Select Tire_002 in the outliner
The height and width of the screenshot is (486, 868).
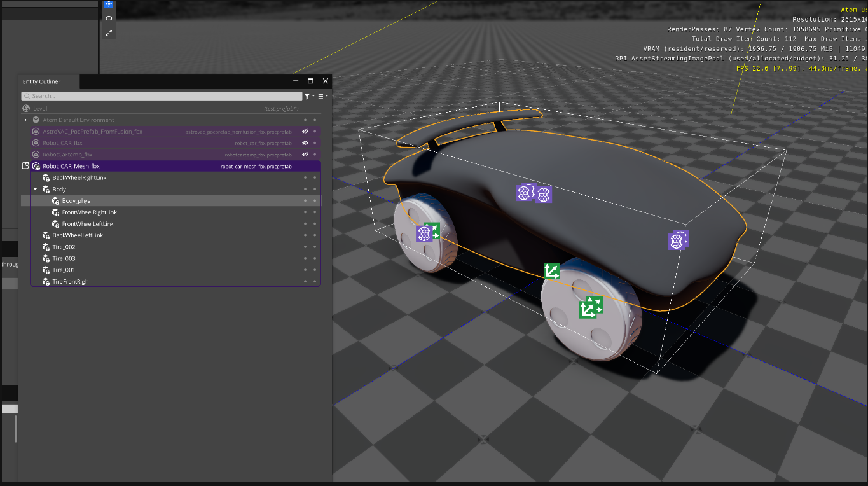64,247
